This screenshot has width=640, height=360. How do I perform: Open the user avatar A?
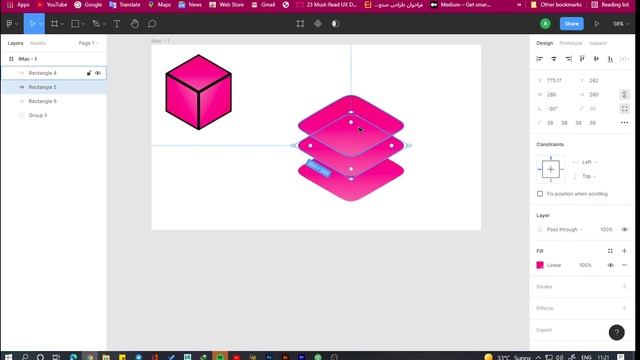[x=545, y=24]
